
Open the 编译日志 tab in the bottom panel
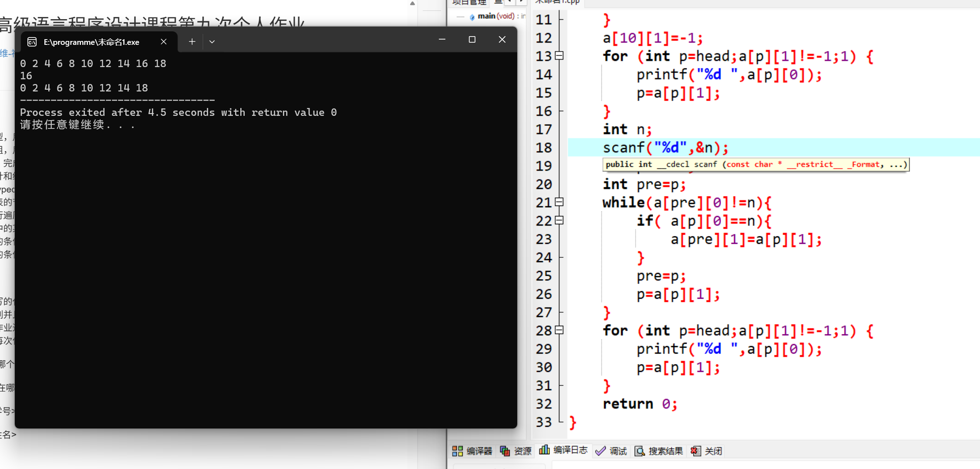click(x=563, y=450)
